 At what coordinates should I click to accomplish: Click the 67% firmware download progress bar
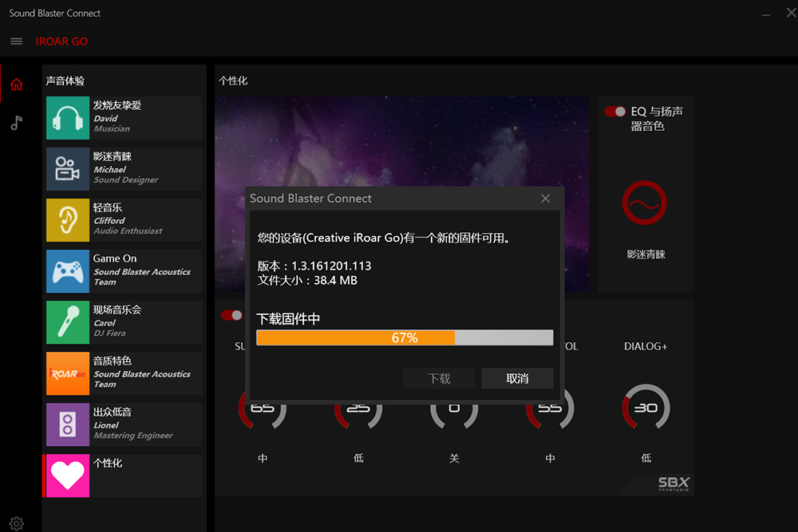click(x=405, y=337)
